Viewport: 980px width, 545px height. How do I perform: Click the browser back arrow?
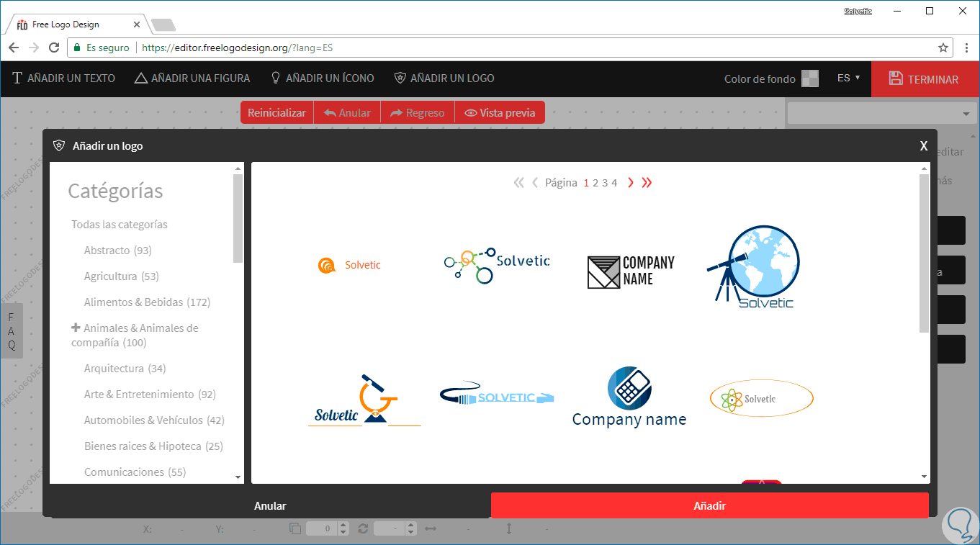tap(14, 48)
